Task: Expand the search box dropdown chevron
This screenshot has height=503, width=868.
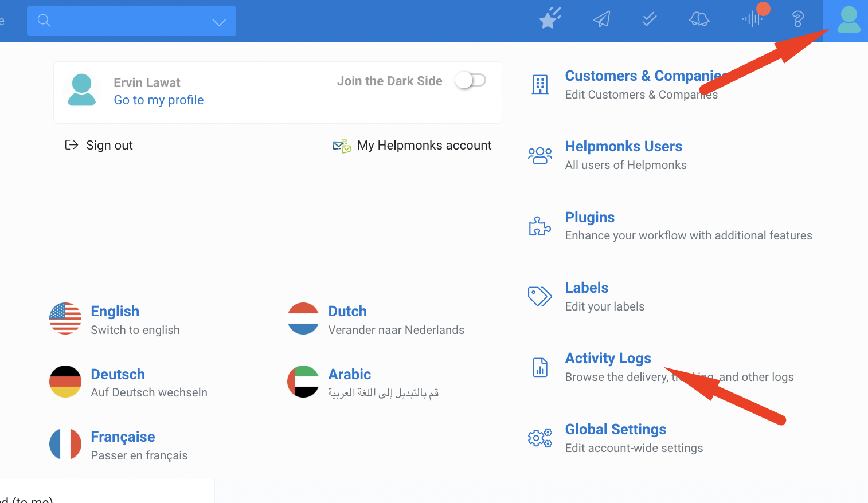Action: pyautogui.click(x=219, y=22)
